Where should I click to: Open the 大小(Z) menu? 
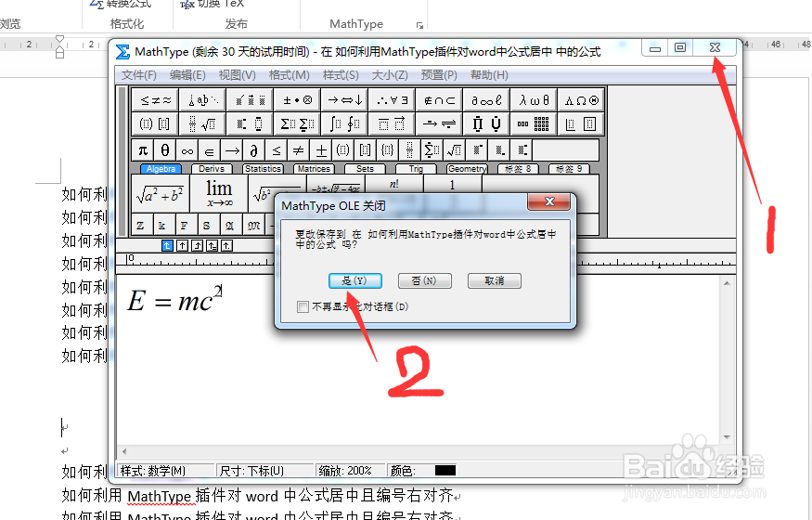pyautogui.click(x=390, y=75)
